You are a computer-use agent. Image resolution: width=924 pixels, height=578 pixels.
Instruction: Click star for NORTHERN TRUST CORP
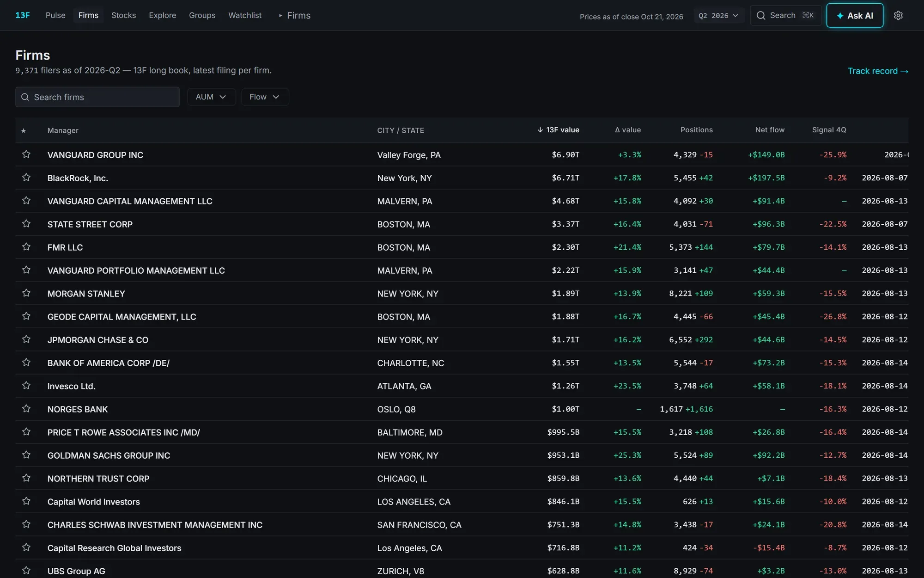(x=26, y=478)
